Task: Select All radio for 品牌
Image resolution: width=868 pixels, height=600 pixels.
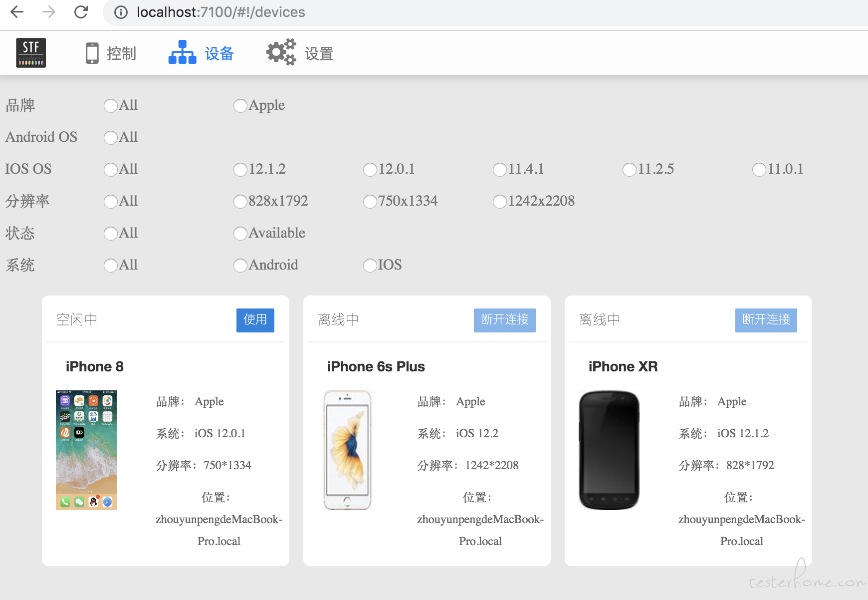Action: 111,106
